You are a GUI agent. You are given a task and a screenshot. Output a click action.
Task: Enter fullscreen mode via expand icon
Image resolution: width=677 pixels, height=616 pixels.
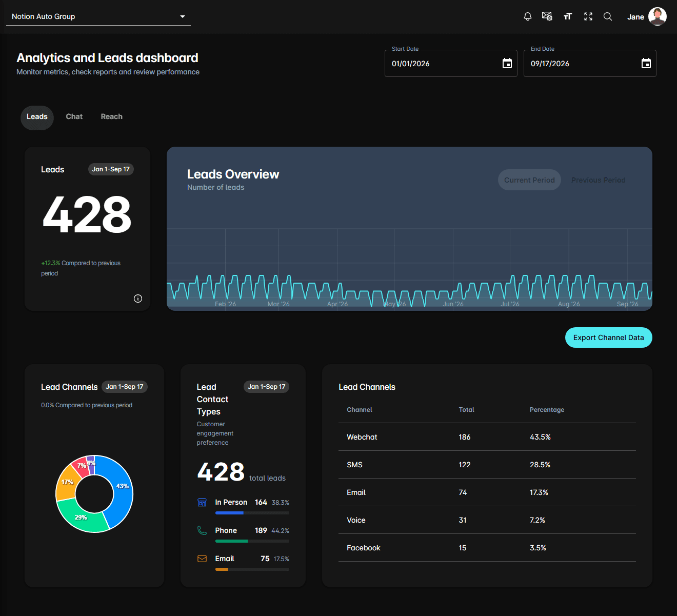pyautogui.click(x=588, y=17)
